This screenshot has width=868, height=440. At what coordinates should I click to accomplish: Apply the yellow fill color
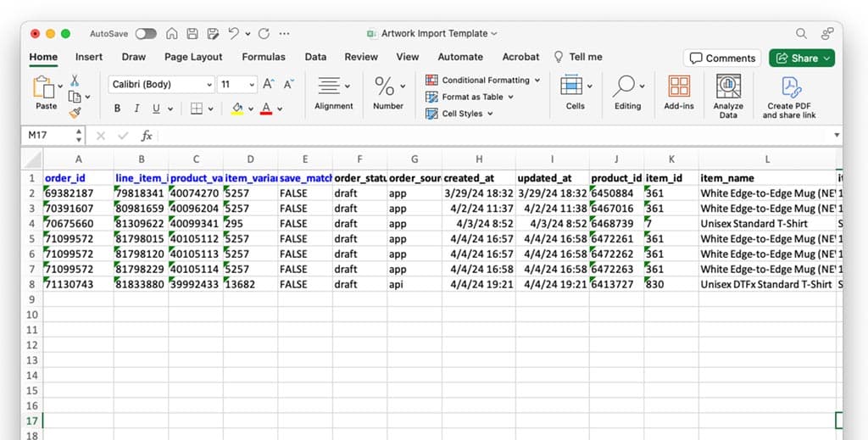pyautogui.click(x=237, y=109)
